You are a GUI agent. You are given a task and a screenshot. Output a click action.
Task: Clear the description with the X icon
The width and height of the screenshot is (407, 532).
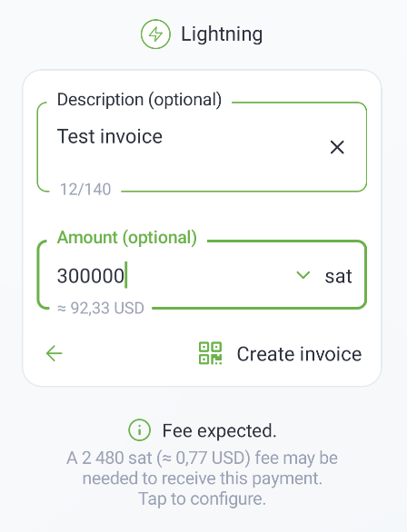pyautogui.click(x=337, y=147)
